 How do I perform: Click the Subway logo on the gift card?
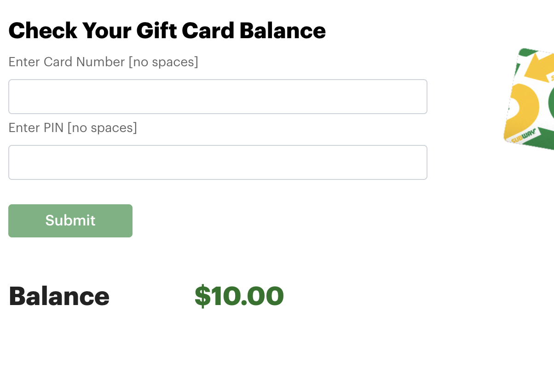click(x=522, y=137)
